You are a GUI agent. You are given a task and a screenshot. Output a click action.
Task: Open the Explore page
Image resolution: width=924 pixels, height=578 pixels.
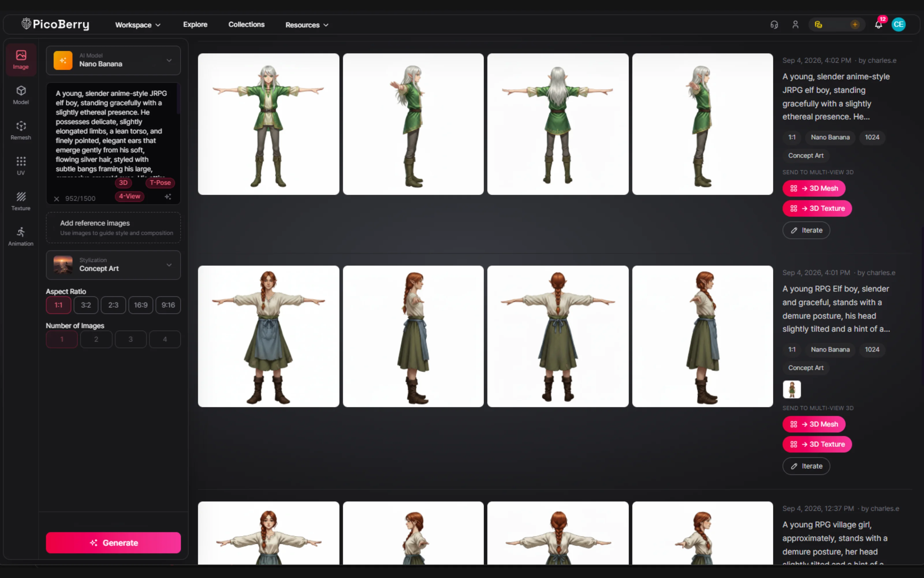coord(195,25)
